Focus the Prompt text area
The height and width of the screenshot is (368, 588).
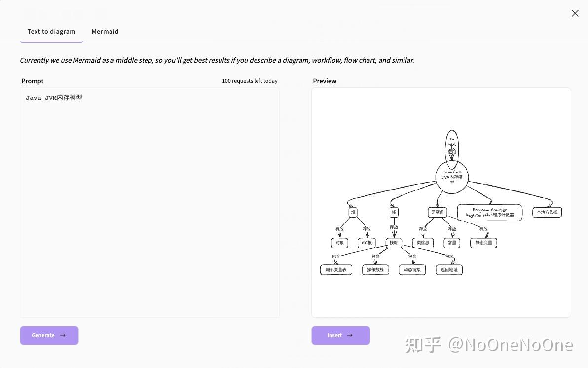(x=149, y=203)
